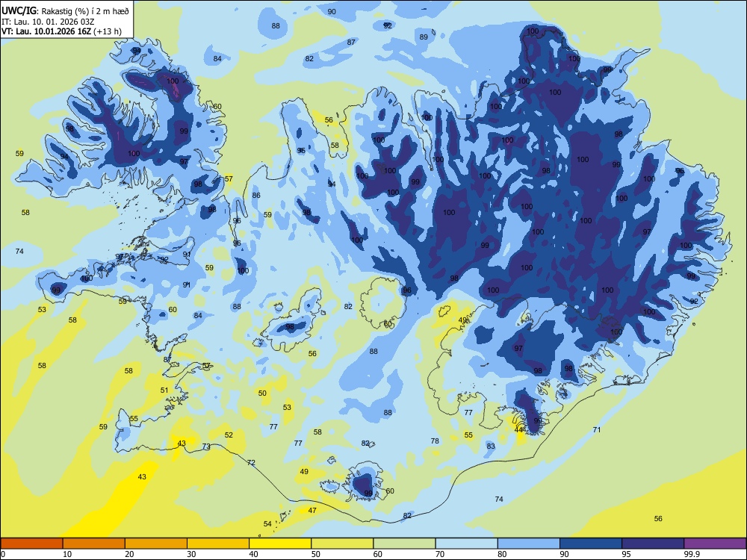Click the map humidity value "73"

(206, 447)
